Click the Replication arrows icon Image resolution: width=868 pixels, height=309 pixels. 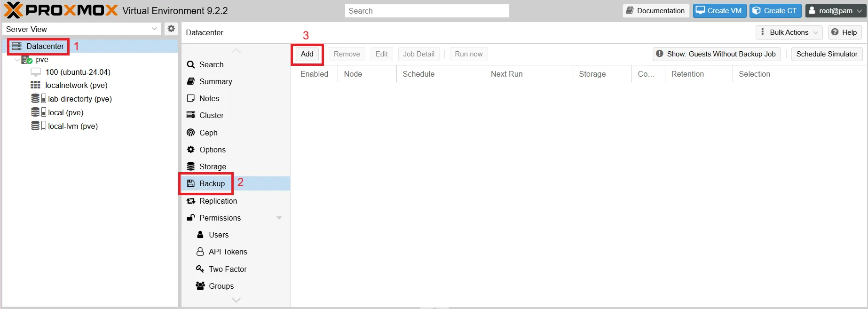click(x=191, y=201)
